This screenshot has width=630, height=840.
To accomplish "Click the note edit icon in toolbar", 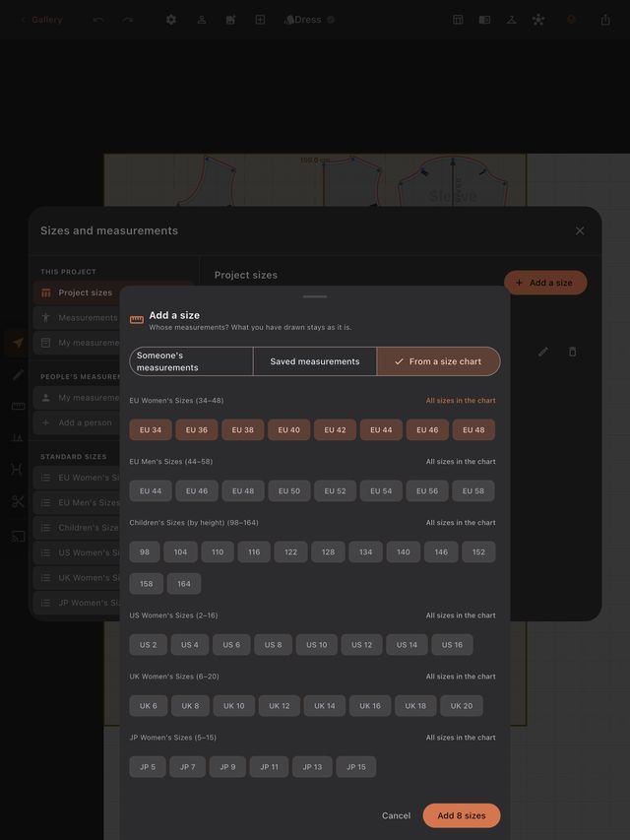I will (x=230, y=20).
